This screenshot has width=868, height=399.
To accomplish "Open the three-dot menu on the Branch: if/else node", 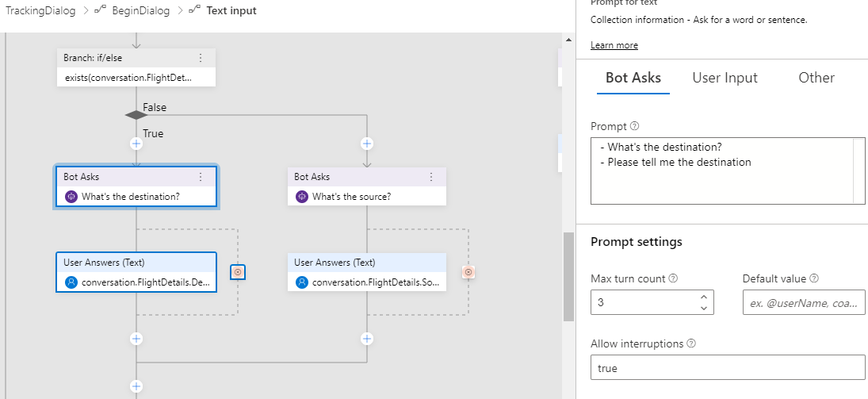I will (201, 58).
